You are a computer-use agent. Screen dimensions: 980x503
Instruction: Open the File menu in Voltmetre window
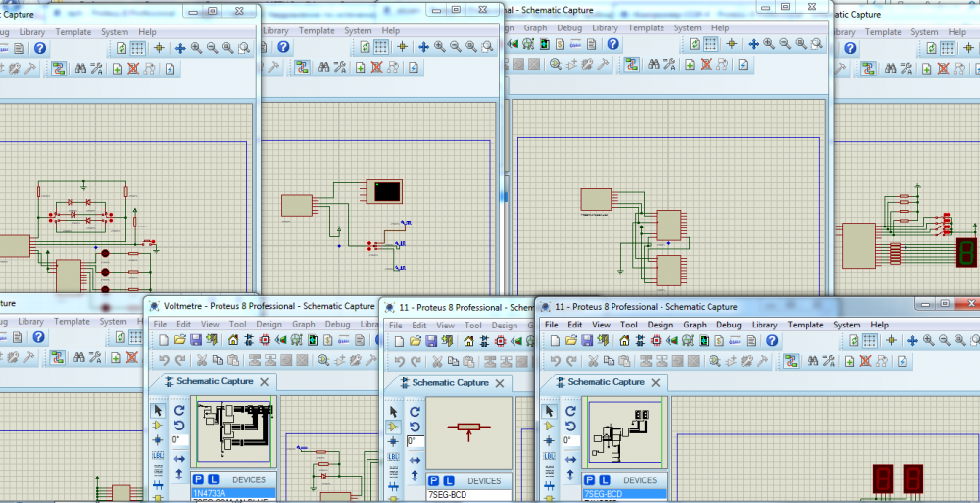tap(159, 325)
